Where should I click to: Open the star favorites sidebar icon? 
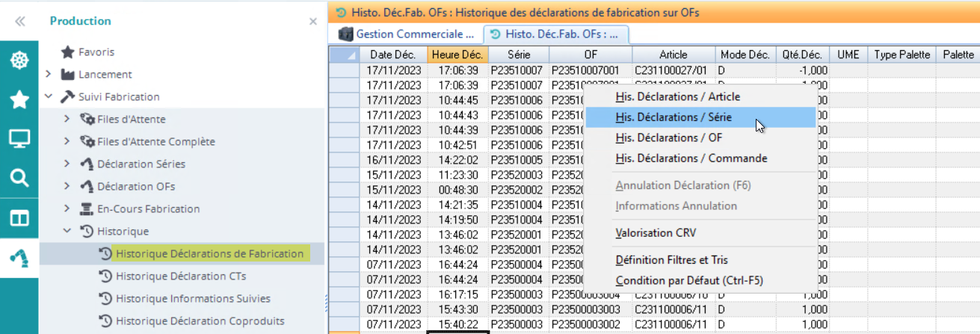click(x=19, y=99)
